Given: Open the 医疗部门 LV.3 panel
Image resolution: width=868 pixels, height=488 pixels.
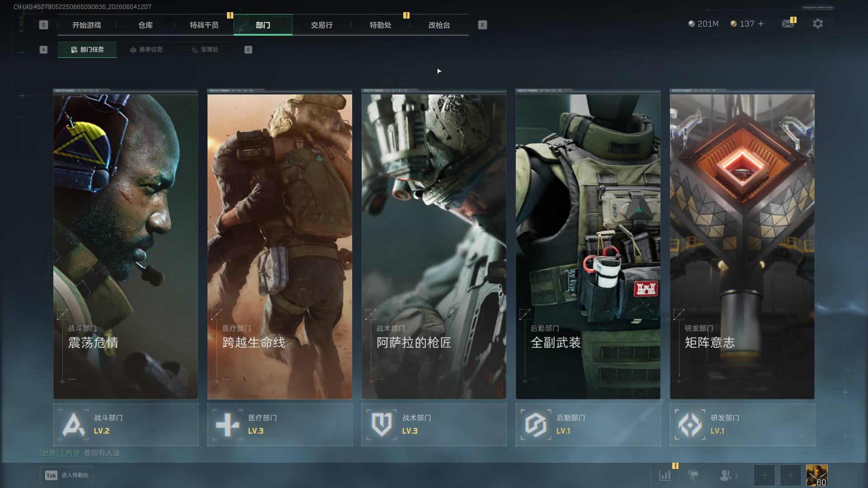Looking at the screenshot, I should point(280,425).
